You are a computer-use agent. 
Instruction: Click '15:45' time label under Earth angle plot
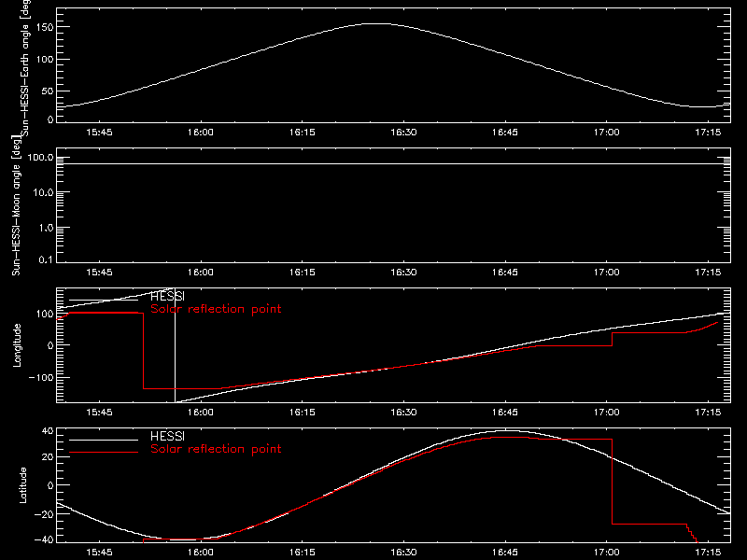(99, 133)
